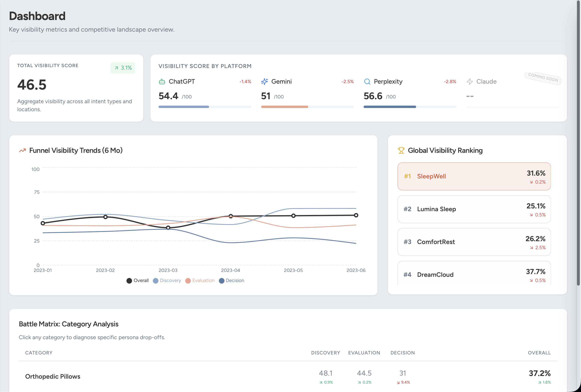Click the Claude lightning bolt icon

coord(470,81)
